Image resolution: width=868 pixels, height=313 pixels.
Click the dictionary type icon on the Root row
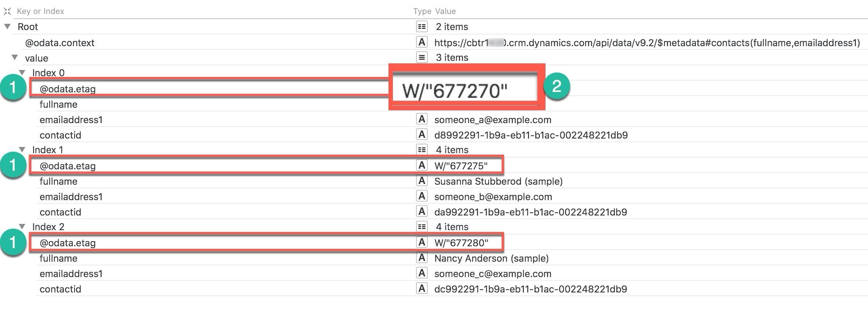click(x=422, y=26)
